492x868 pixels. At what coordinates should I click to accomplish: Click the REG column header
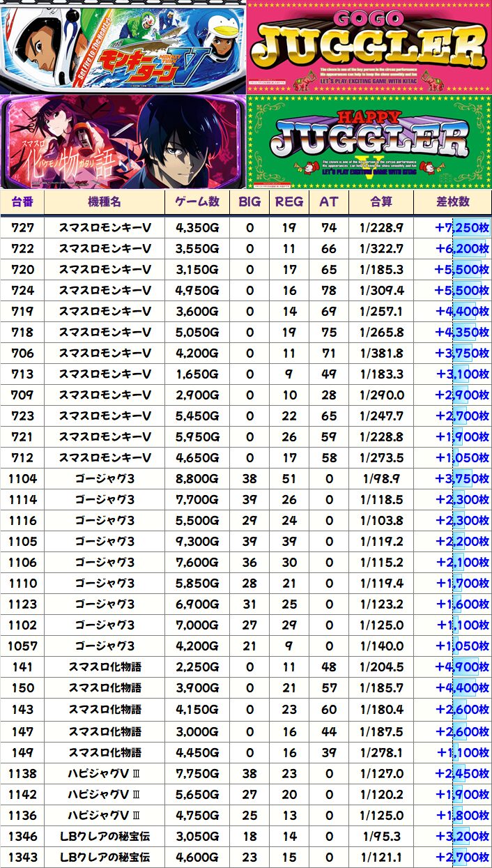(289, 201)
